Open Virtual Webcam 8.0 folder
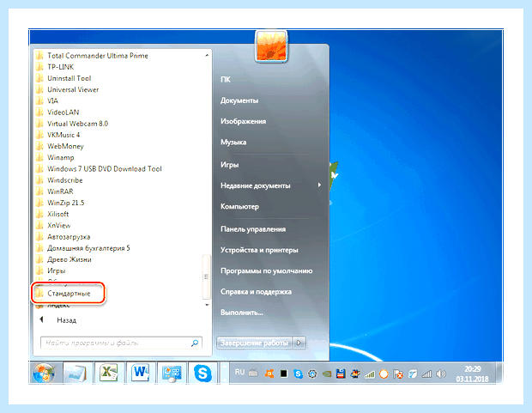The height and width of the screenshot is (413, 532). click(x=77, y=124)
